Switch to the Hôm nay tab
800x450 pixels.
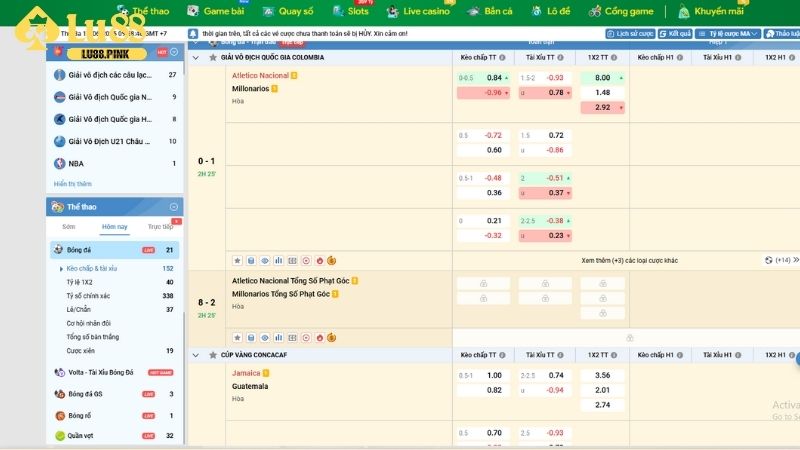(115, 227)
